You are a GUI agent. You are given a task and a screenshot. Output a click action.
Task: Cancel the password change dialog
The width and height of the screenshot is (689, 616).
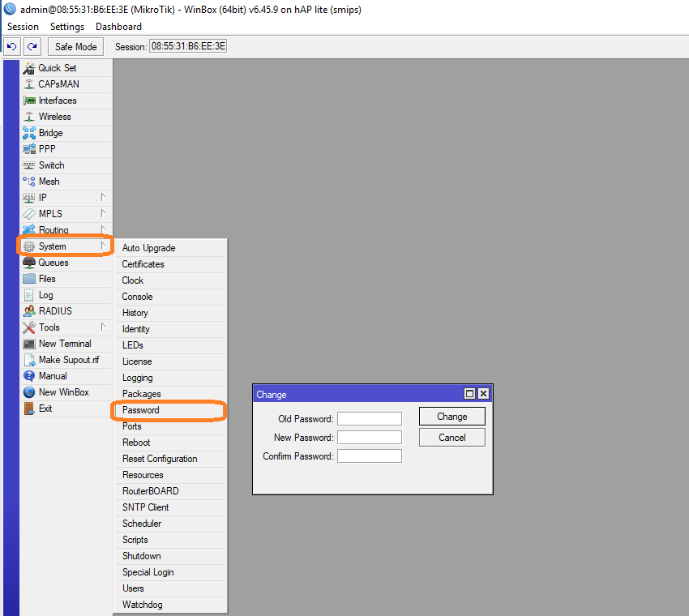pos(451,438)
